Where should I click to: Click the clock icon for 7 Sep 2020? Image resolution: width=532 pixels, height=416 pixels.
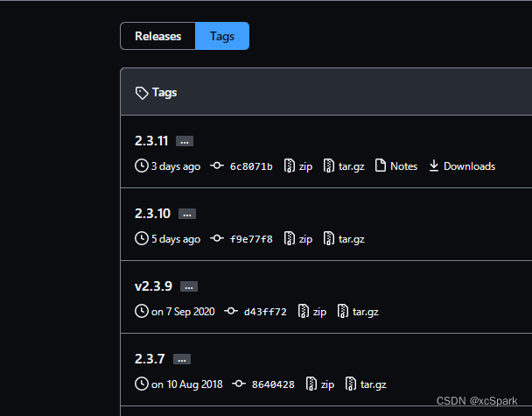click(142, 311)
